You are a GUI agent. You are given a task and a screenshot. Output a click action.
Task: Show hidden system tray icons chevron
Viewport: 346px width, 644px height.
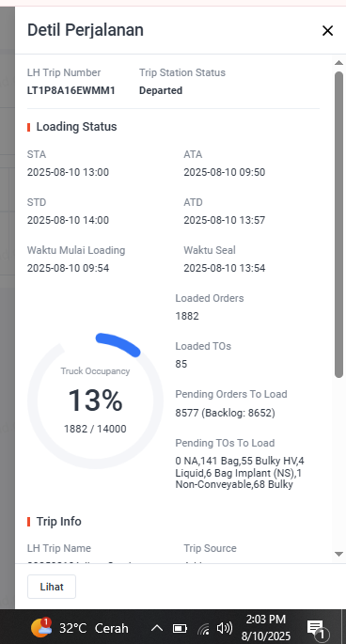click(157, 628)
